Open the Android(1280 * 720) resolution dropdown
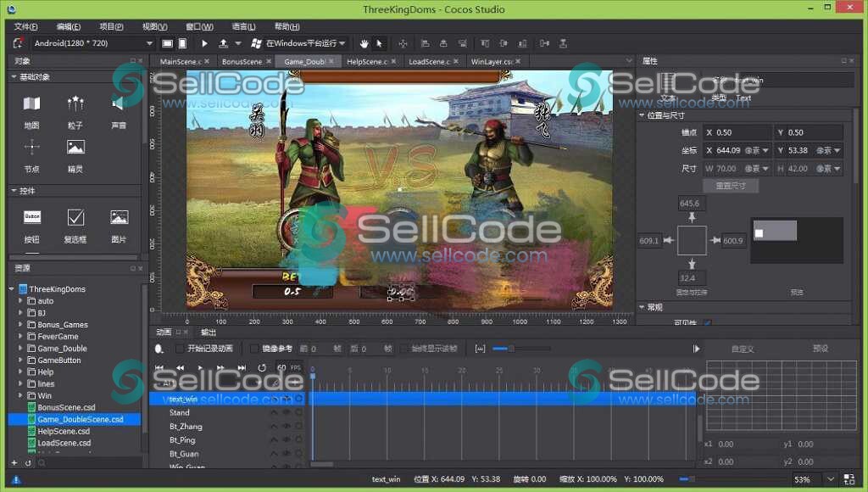The height and width of the screenshot is (492, 868). pos(93,43)
